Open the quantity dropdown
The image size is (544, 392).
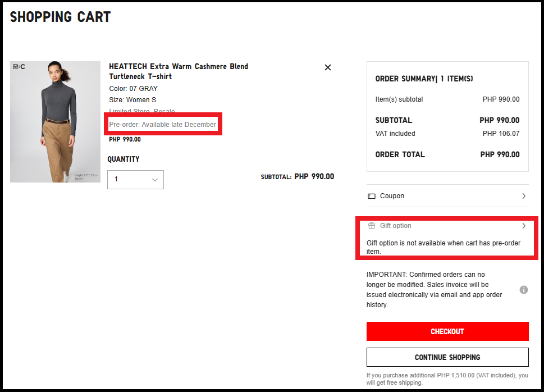(135, 180)
